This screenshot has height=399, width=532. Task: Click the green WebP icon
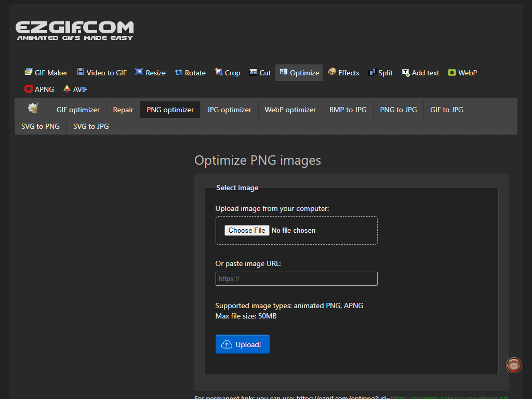coord(452,72)
